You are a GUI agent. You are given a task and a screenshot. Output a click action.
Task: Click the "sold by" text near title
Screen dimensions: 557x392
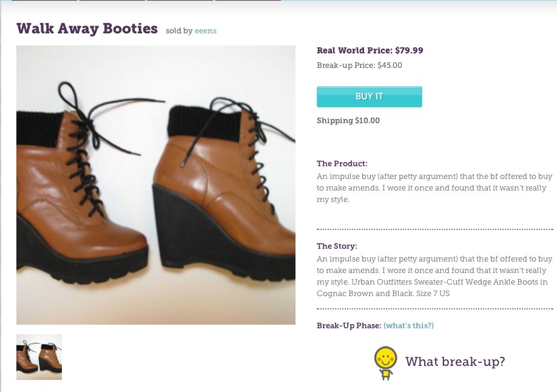click(x=179, y=31)
